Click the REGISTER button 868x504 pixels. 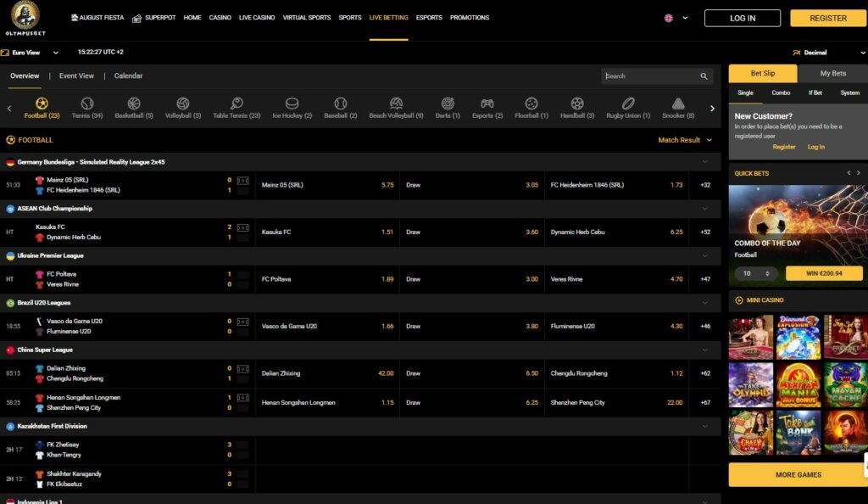tap(828, 19)
